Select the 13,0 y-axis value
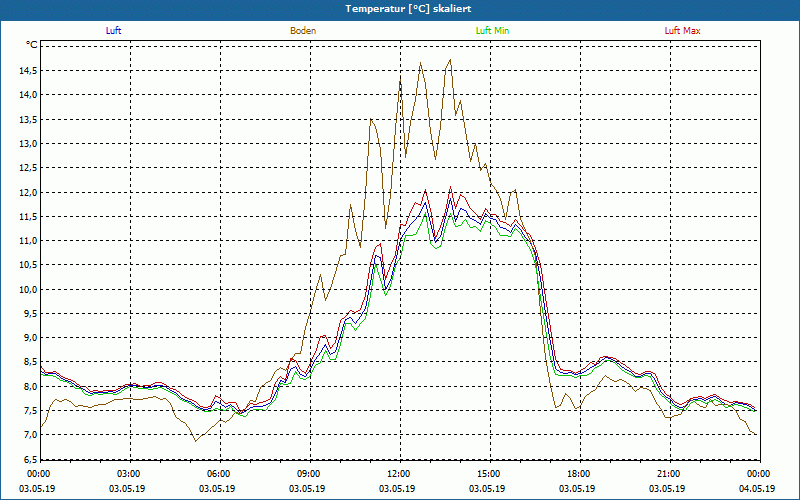800x500 pixels. [28, 143]
